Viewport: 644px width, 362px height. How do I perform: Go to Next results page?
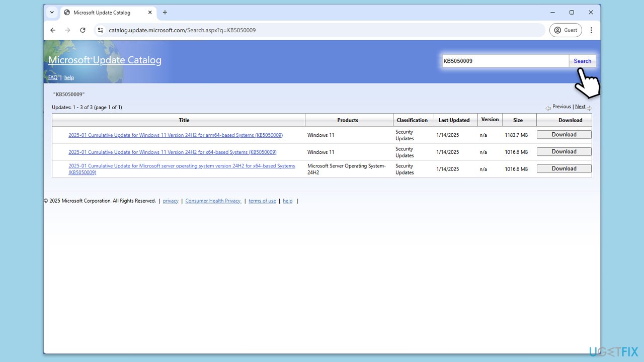coord(580,107)
